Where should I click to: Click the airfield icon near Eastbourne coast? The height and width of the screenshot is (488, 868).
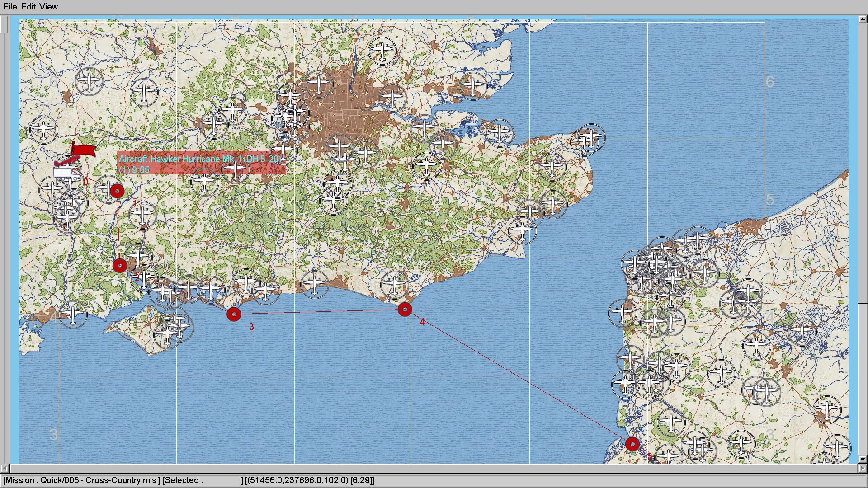pyautogui.click(x=394, y=285)
